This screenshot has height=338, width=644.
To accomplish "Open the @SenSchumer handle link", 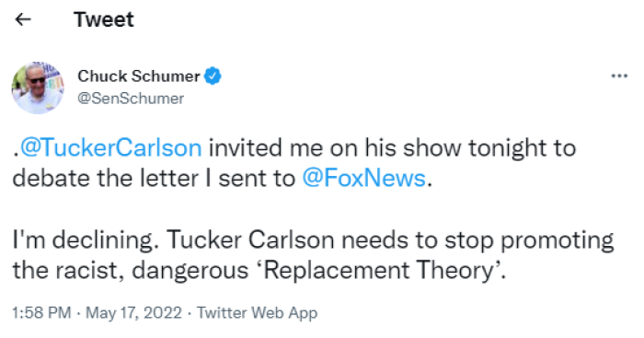I will [131, 99].
